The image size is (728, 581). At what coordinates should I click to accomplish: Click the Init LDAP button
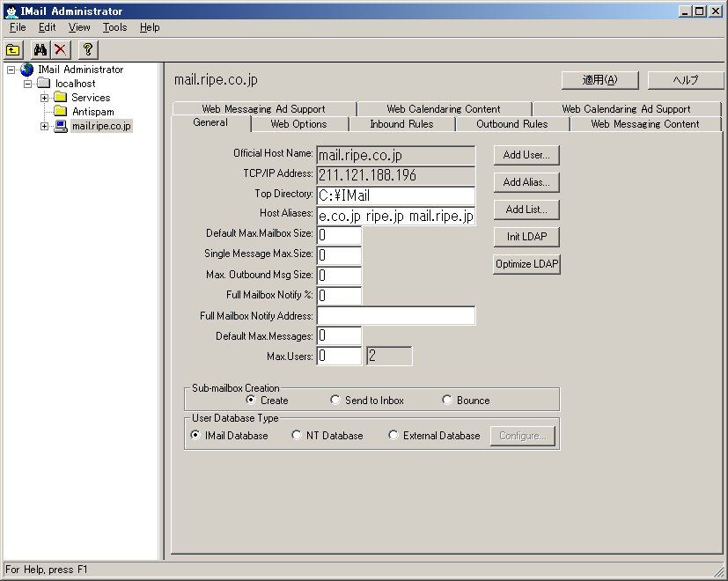[x=526, y=237]
